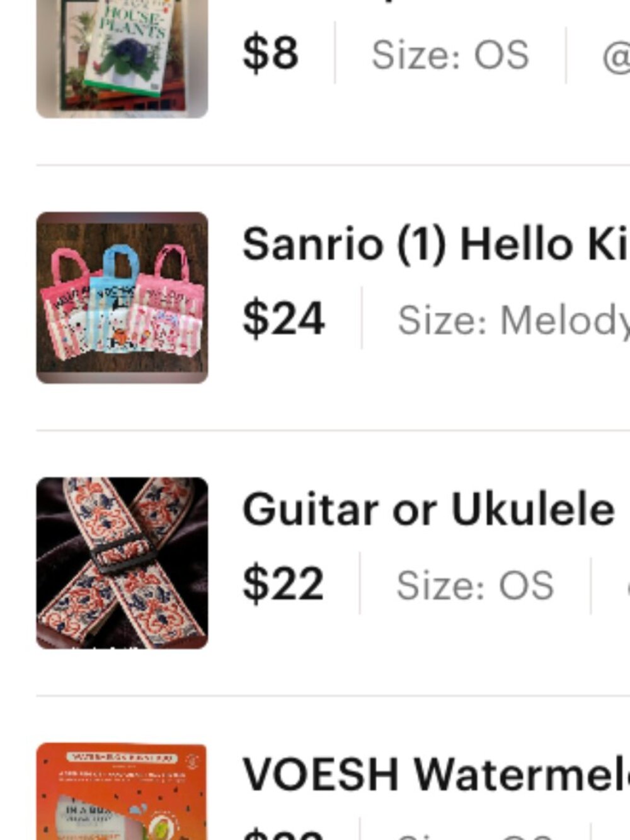This screenshot has height=840, width=630.
Task: Open the houseplants book thumbnail
Action: (x=122, y=58)
